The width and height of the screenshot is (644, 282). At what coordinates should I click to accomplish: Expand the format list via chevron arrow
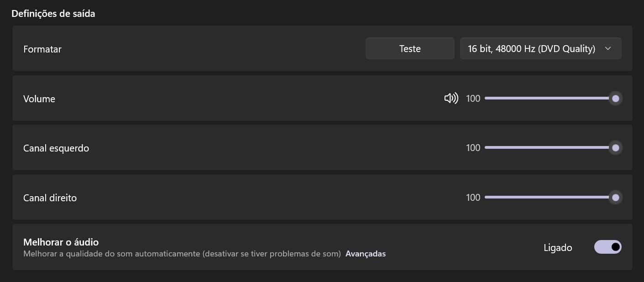click(x=607, y=48)
